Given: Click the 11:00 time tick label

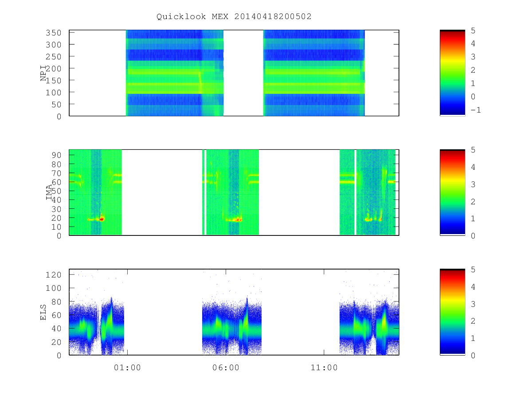Looking at the screenshot, I should (x=324, y=368).
